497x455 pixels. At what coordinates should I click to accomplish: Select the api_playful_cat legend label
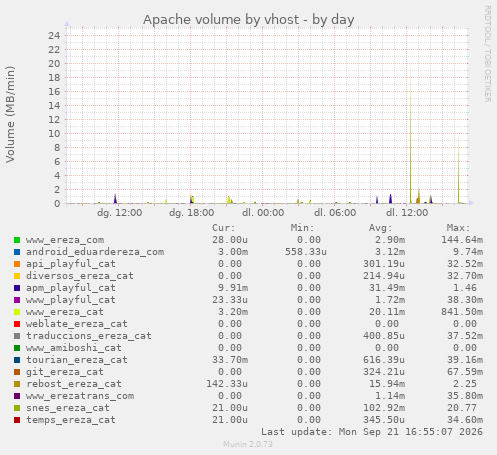click(x=71, y=264)
